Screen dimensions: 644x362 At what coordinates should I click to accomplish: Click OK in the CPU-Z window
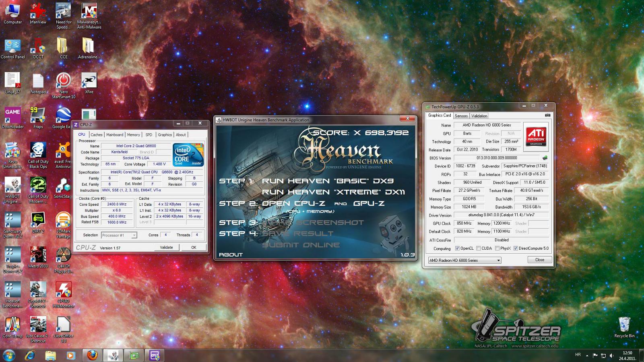(194, 247)
